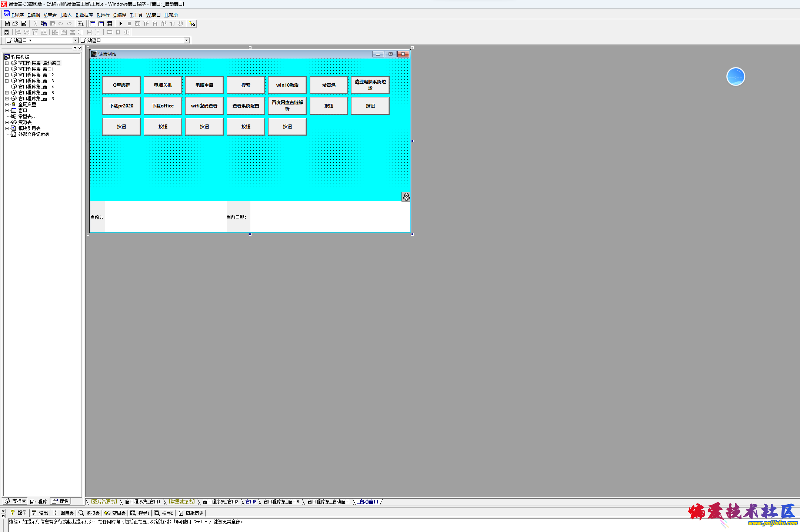Click the Q查绑定 button

pos(121,85)
